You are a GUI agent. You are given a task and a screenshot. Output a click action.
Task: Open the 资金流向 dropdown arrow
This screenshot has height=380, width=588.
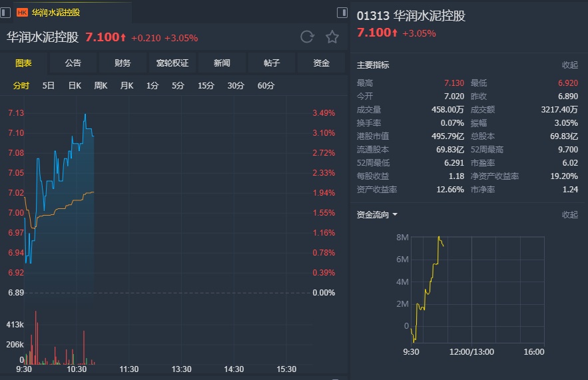point(395,214)
